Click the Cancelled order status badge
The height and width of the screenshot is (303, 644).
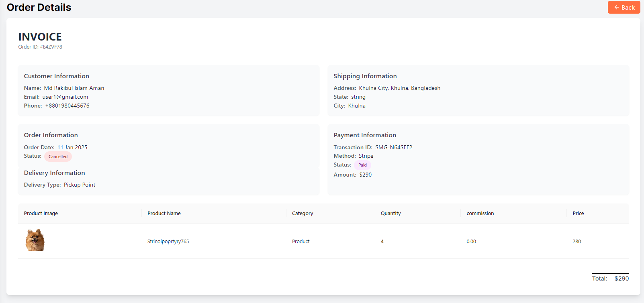coord(58,157)
